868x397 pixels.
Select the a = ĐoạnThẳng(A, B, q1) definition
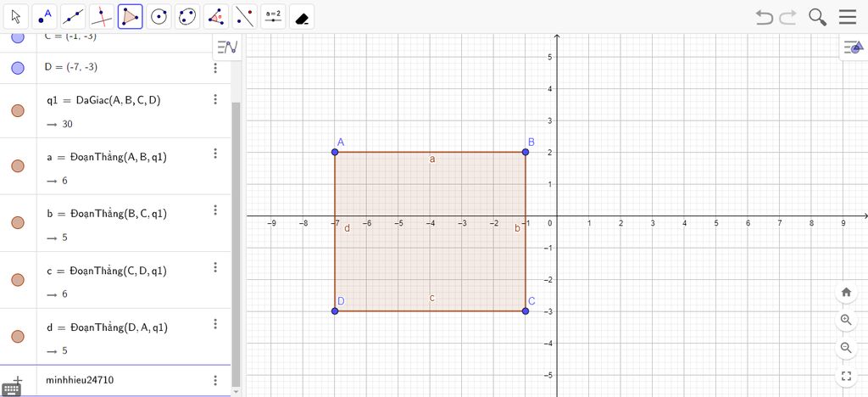[x=108, y=157]
